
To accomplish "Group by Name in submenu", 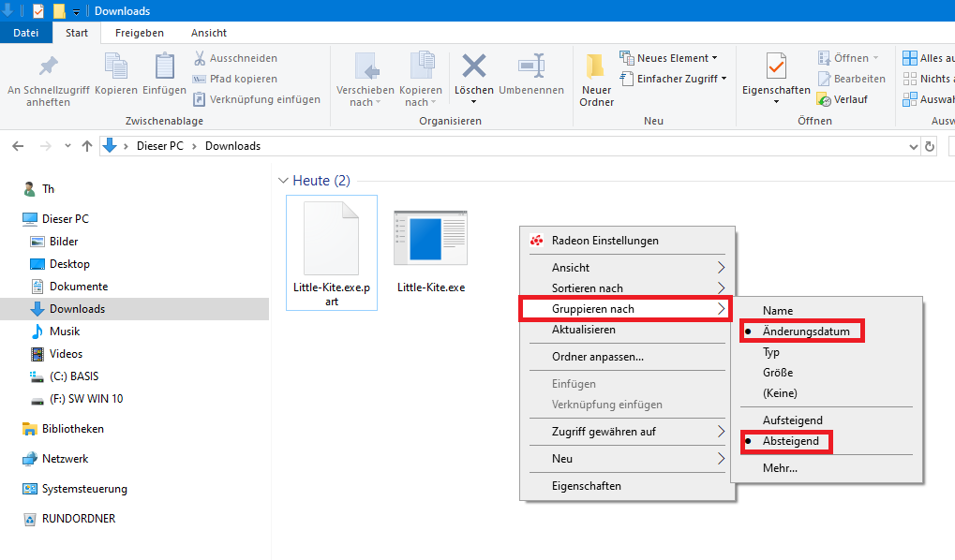I will click(828, 311).
